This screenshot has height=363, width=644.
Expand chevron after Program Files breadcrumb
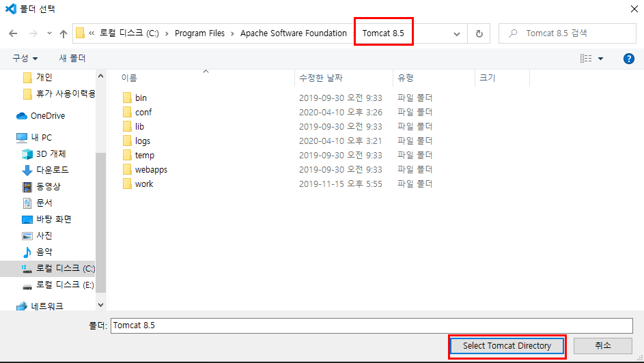coord(232,33)
